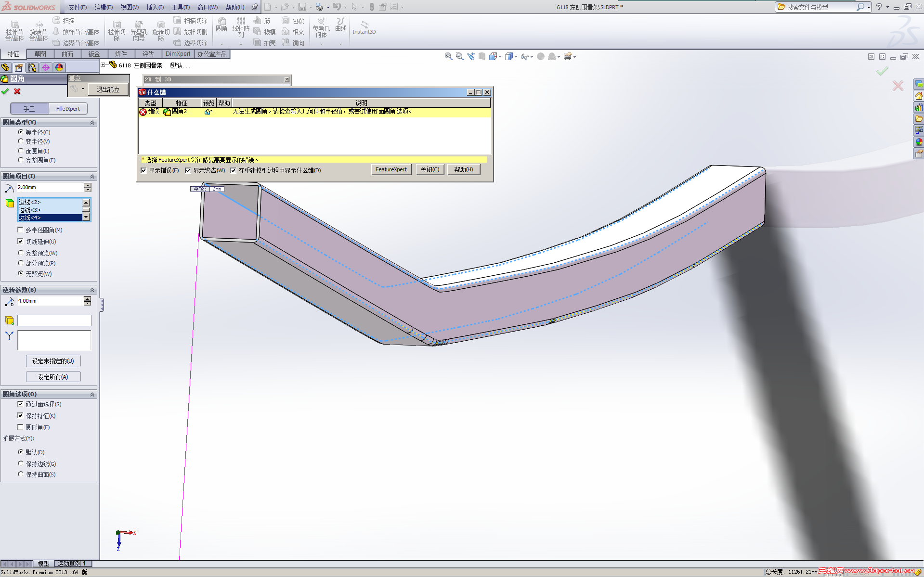Click the 镜向 mirror tool
924x577 pixels.
point(293,43)
